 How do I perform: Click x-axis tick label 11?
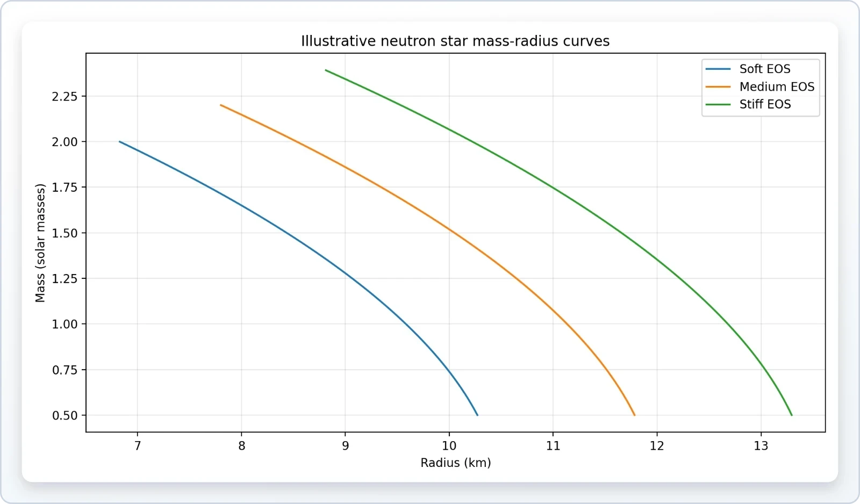(553, 445)
